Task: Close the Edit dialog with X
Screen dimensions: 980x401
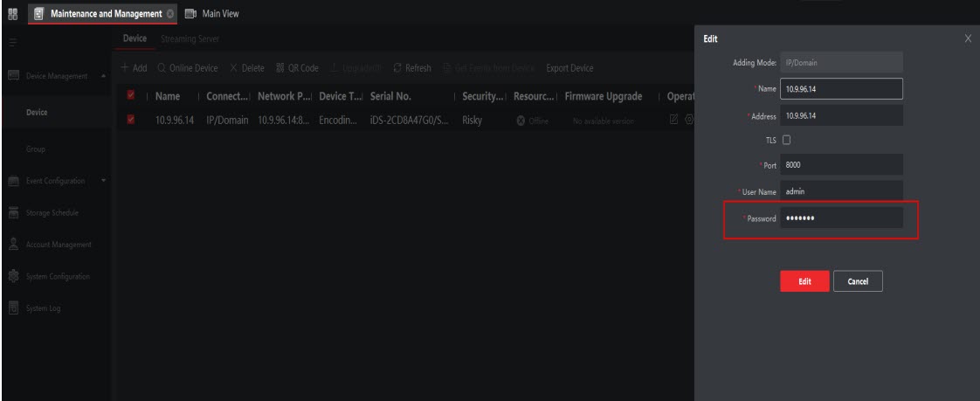Action: tap(968, 39)
